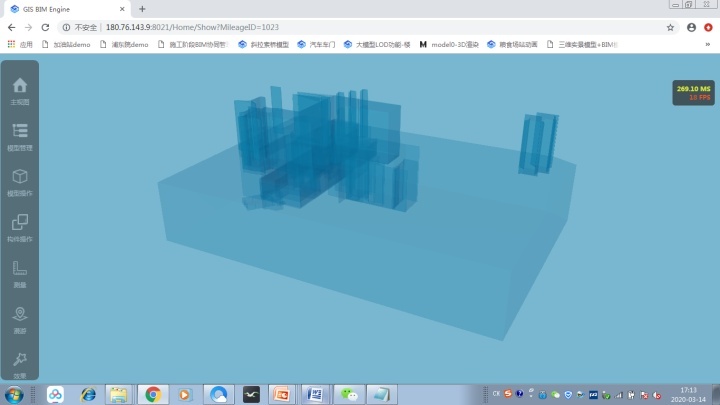Click the FPS performance stats panel

[x=693, y=93]
